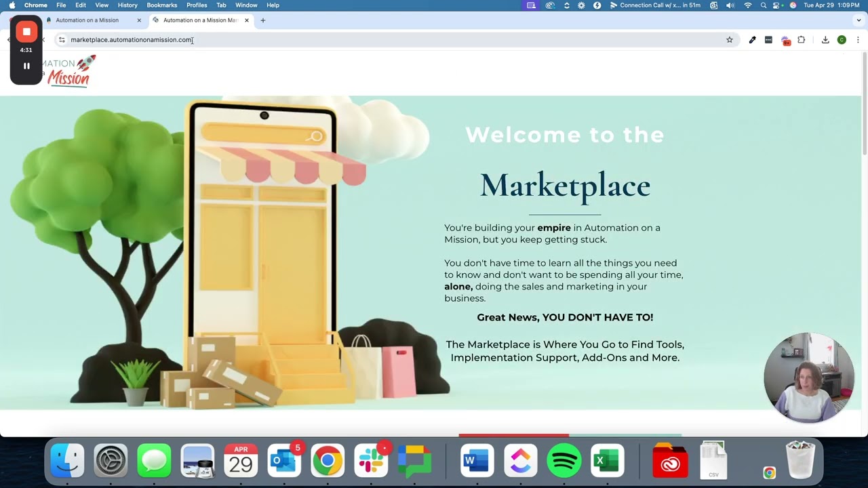Launch Microsoft Word from the dock
Viewport: 868px width, 488px height.
point(477,461)
